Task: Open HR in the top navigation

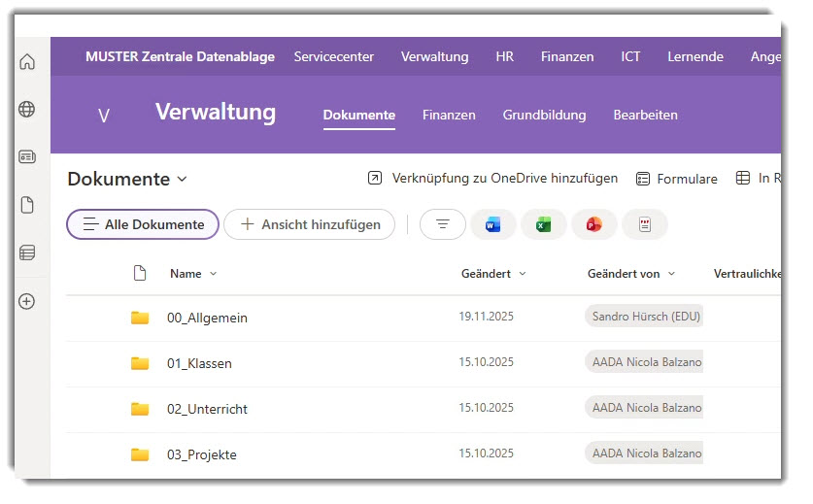Action: (504, 56)
